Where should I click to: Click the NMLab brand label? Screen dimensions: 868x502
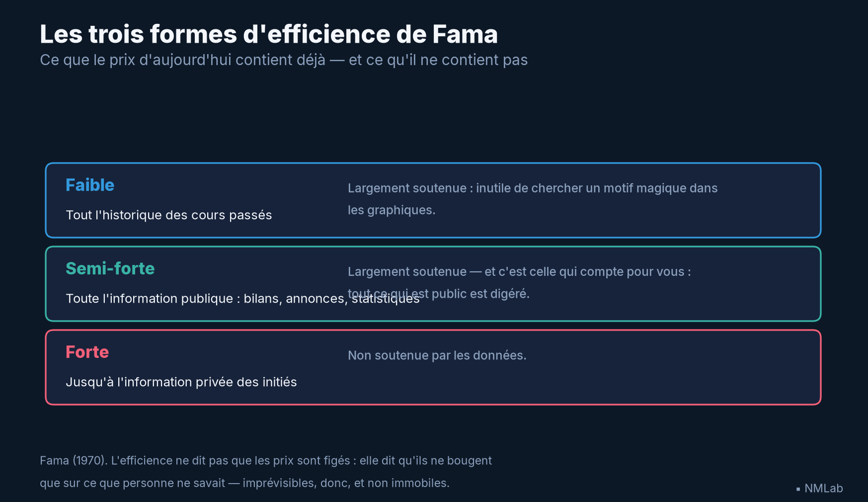click(823, 489)
